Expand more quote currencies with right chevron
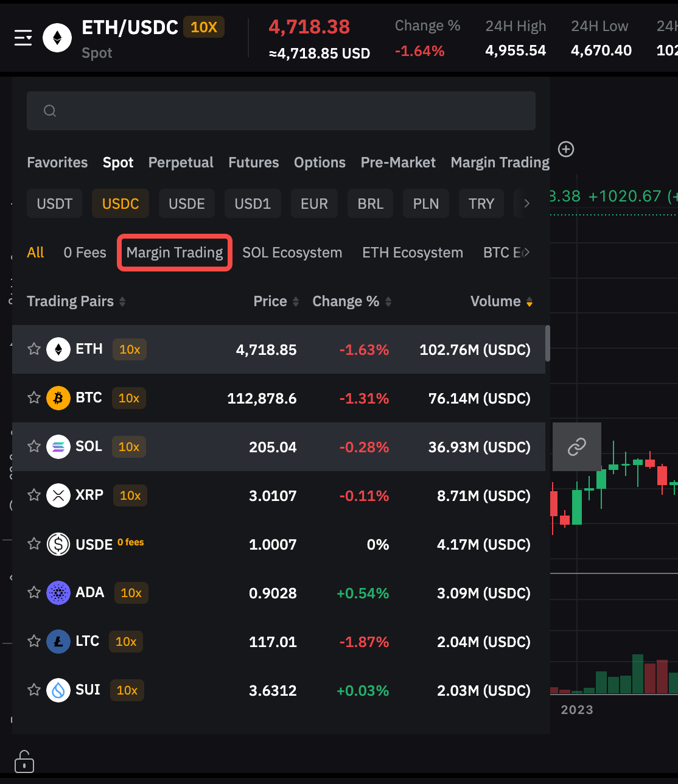Screen dimensions: 678x784 (x=526, y=203)
